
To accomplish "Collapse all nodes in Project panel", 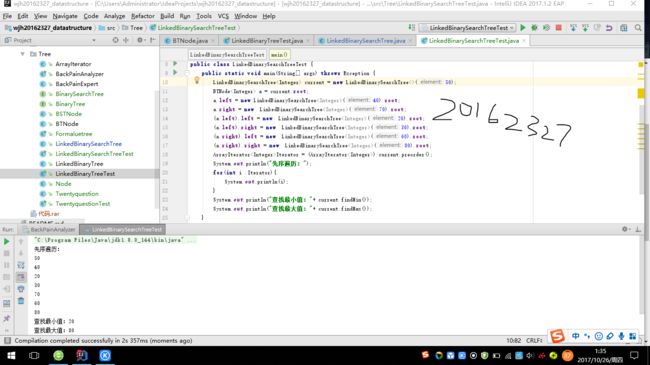I will (126, 40).
